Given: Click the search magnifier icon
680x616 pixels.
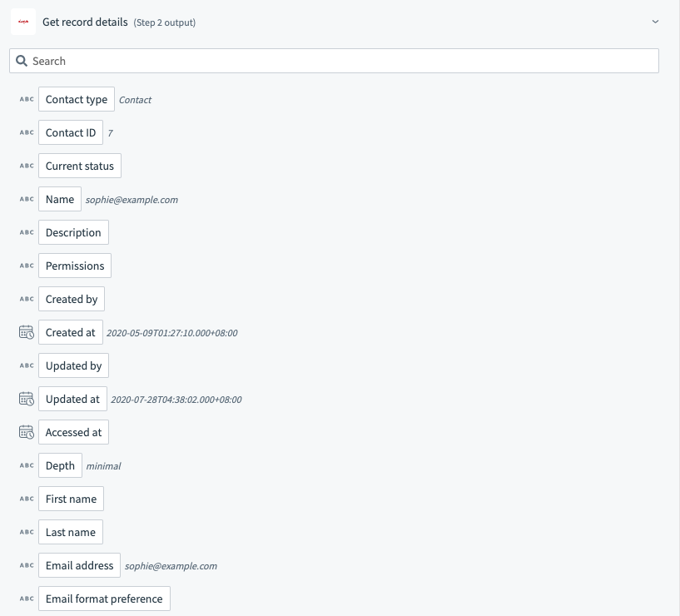Looking at the screenshot, I should (x=22, y=61).
